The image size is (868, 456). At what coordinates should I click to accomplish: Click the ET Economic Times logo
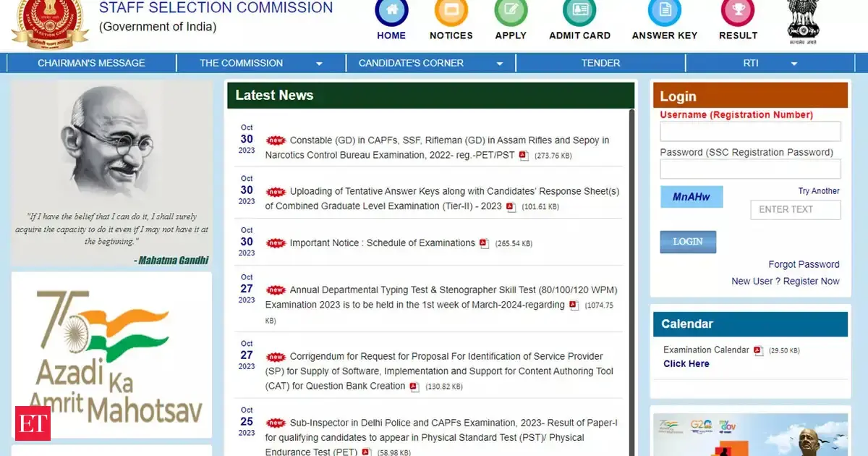33,423
